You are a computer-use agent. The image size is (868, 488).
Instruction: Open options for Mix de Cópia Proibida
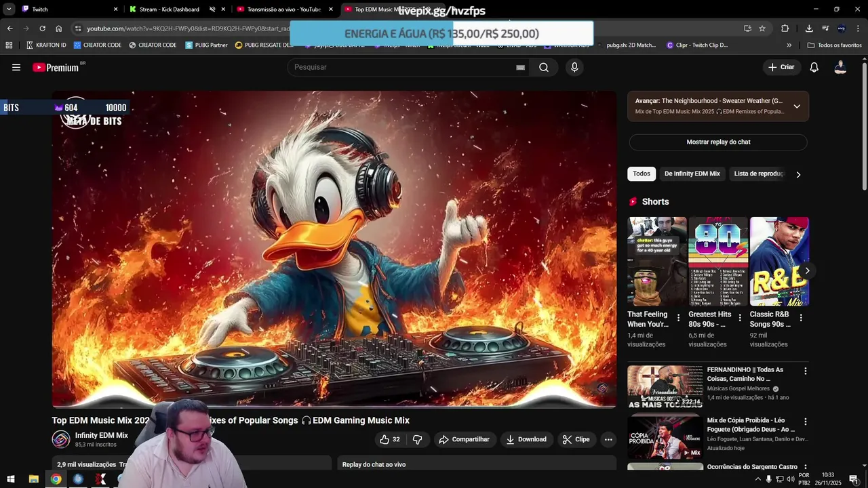806,422
